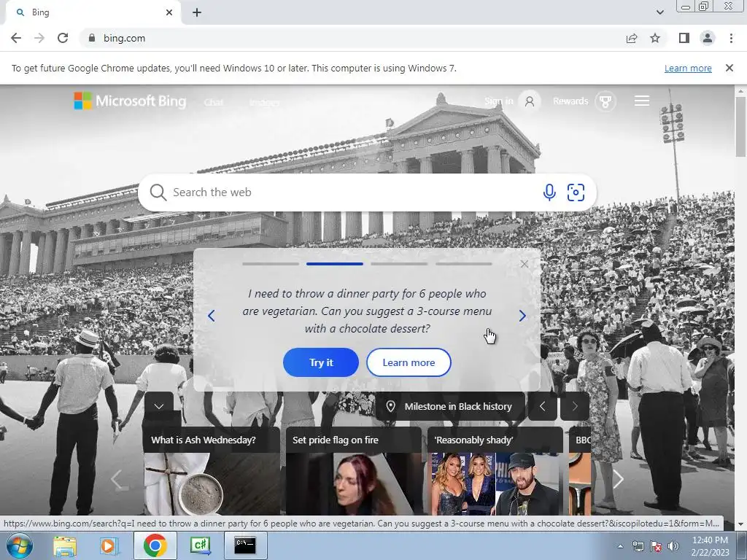
Task: Open Rewards text link
Action: [x=570, y=101]
